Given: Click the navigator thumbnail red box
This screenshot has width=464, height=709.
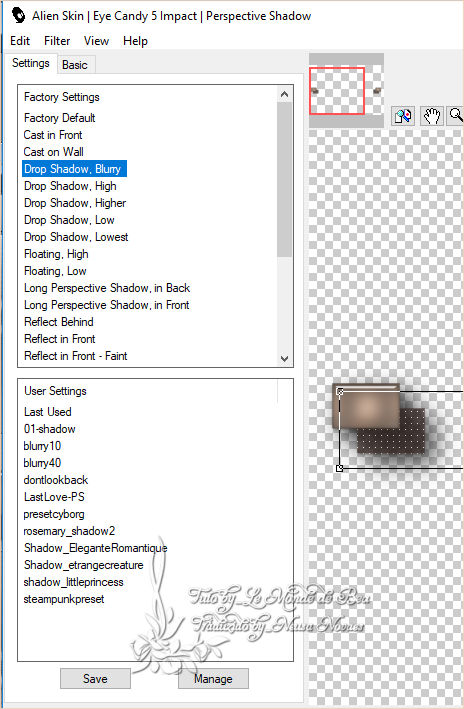Looking at the screenshot, I should click(x=337, y=90).
